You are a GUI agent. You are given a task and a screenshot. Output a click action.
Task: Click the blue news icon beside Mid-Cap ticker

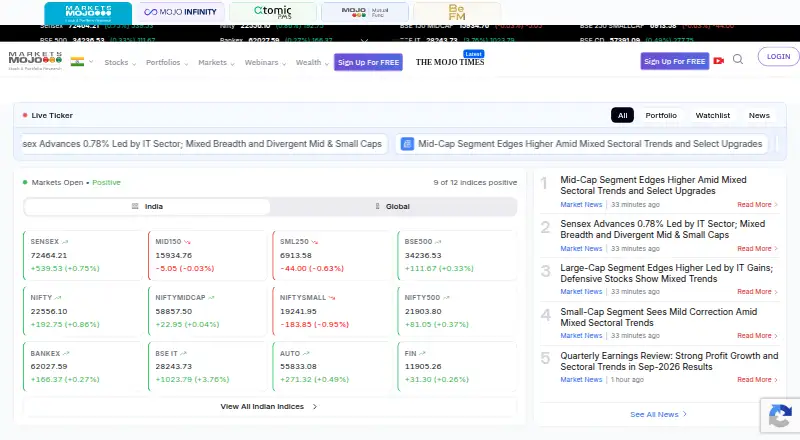click(407, 144)
